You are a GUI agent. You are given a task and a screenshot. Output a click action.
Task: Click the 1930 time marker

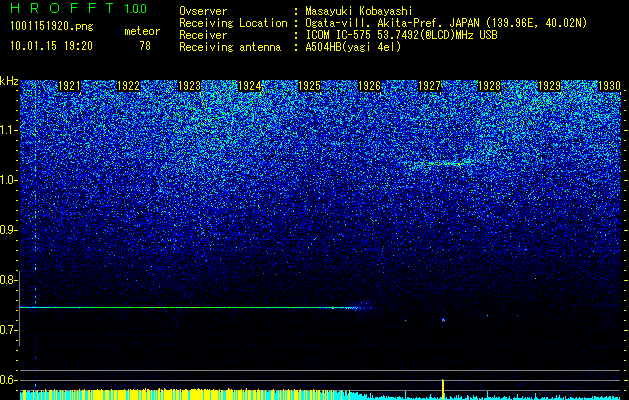click(x=609, y=86)
